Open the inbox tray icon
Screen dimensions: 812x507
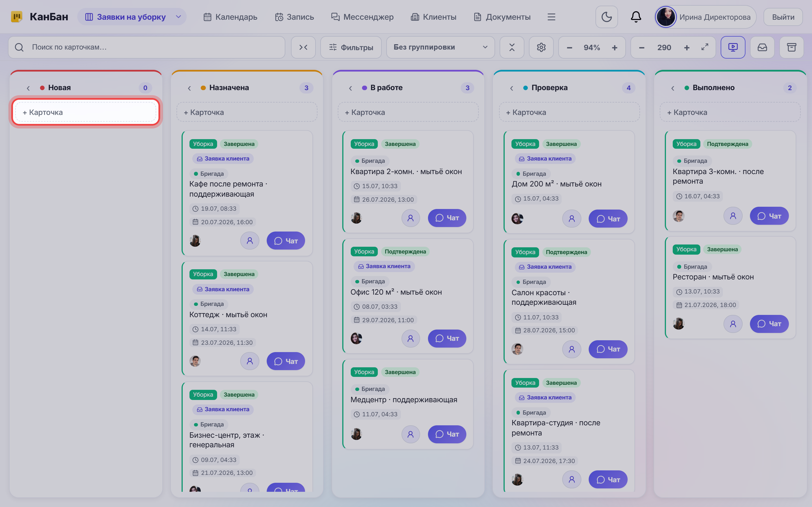[762, 47]
